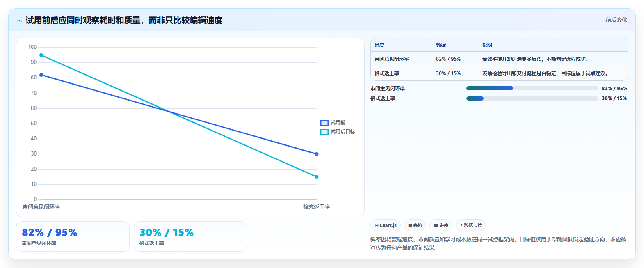
Task: Click the 30% / 15% value beside progress bar
Action: coord(614,98)
